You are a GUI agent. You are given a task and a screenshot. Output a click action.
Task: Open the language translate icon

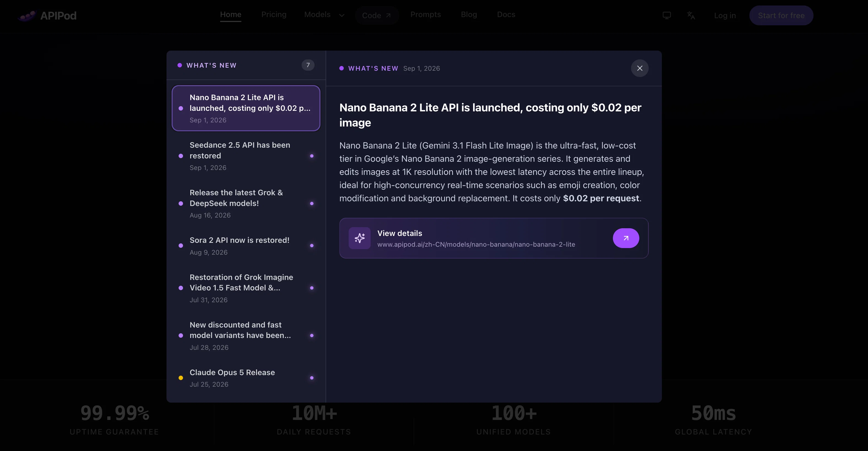(x=691, y=15)
